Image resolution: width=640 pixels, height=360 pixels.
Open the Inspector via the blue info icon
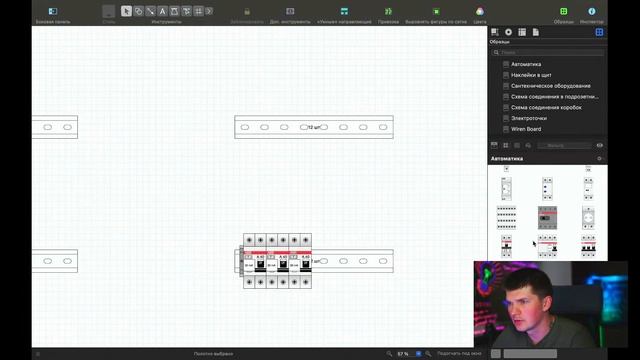tap(591, 11)
